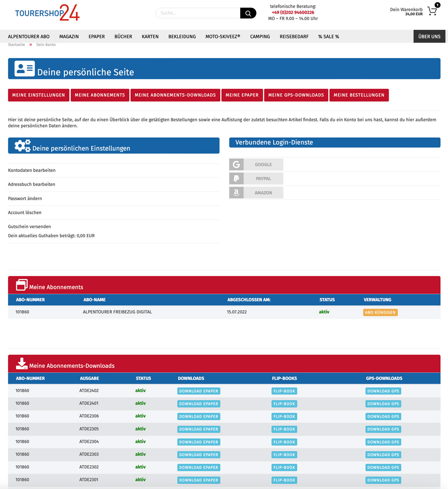Click the magnifier search icon button
This screenshot has width=448, height=489.
[248, 13]
